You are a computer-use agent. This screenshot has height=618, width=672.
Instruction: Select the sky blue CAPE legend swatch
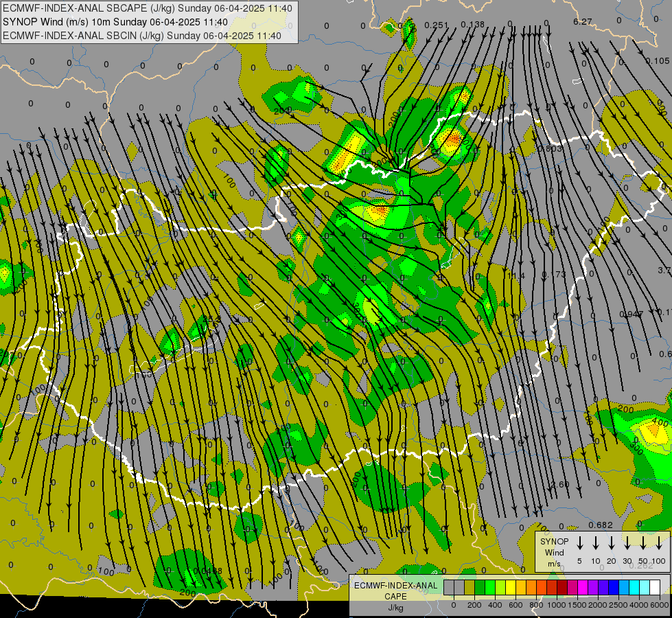pyautogui.click(x=625, y=587)
